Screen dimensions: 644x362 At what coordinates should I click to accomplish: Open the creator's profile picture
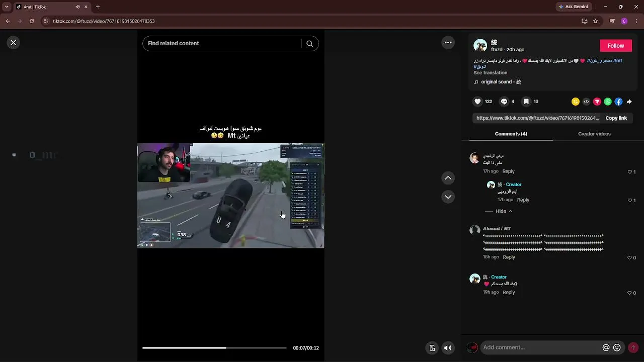480,45
